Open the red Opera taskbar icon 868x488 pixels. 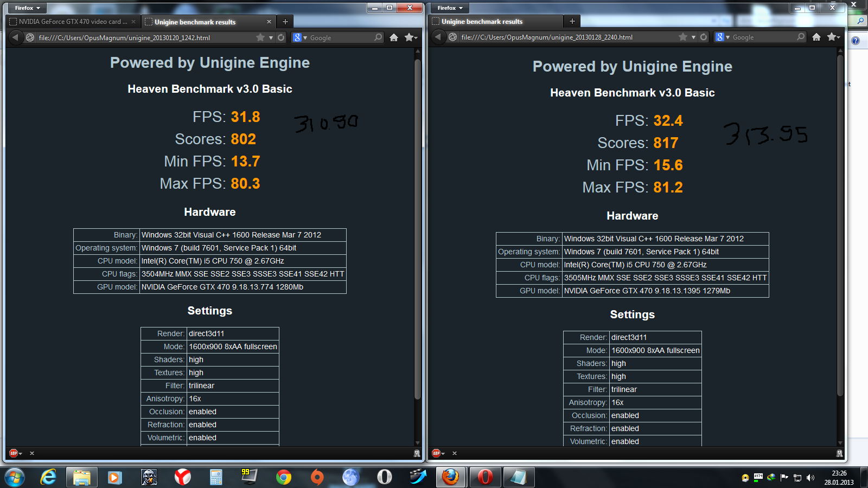(x=485, y=477)
